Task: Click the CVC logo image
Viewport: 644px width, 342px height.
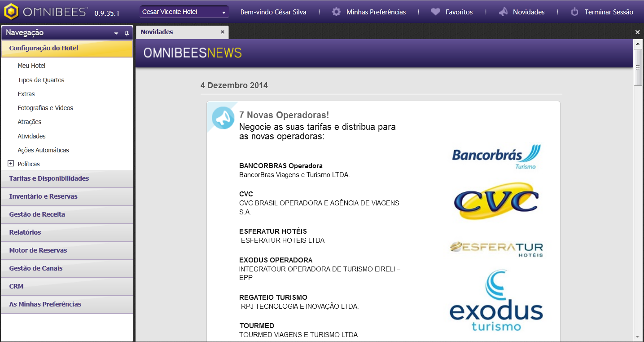Action: pos(496,201)
